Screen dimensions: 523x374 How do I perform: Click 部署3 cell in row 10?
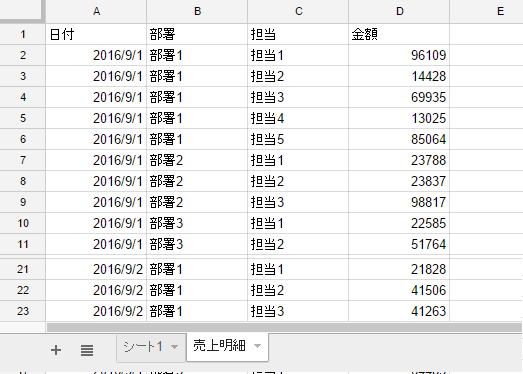coord(197,223)
